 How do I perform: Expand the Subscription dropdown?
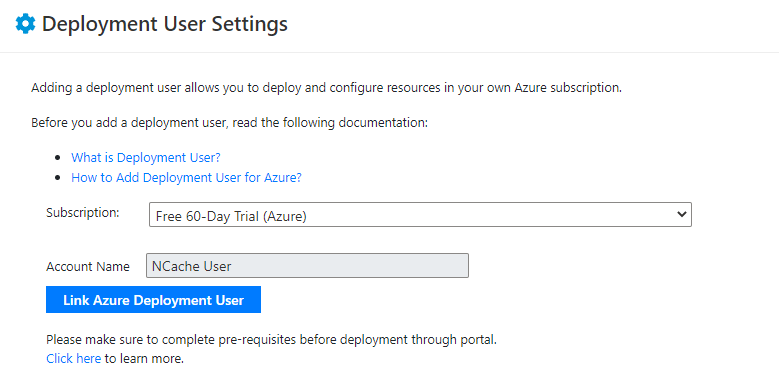(x=420, y=215)
